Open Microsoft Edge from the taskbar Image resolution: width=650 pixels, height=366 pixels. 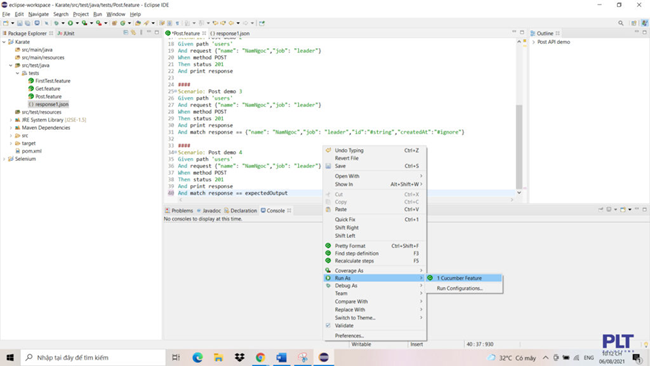[198, 357]
